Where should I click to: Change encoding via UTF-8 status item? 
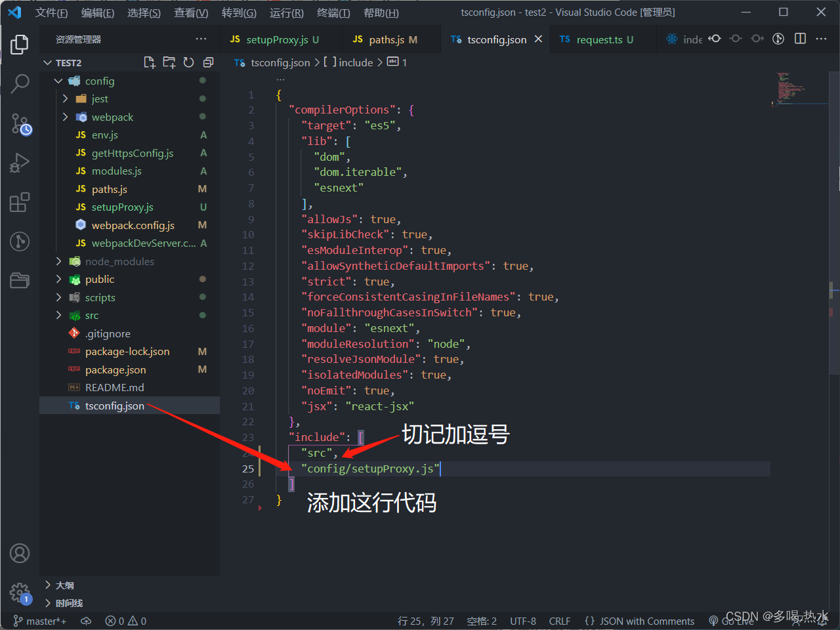(x=523, y=621)
